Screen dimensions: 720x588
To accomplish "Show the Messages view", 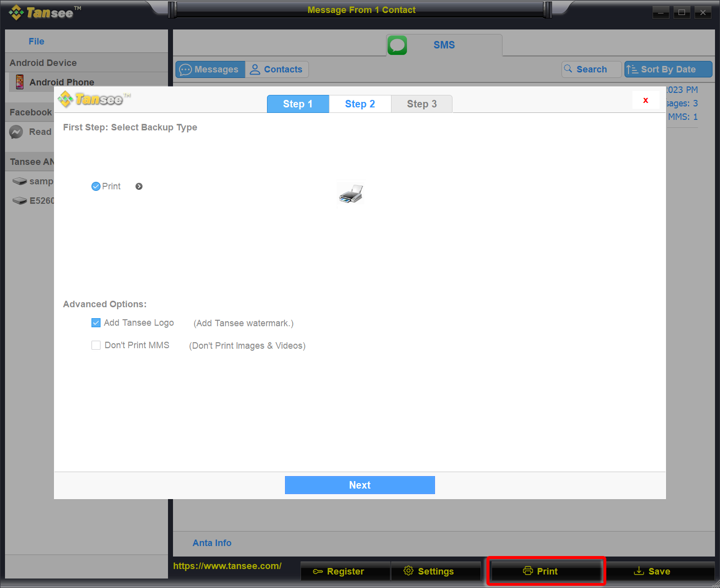I will pyautogui.click(x=210, y=69).
